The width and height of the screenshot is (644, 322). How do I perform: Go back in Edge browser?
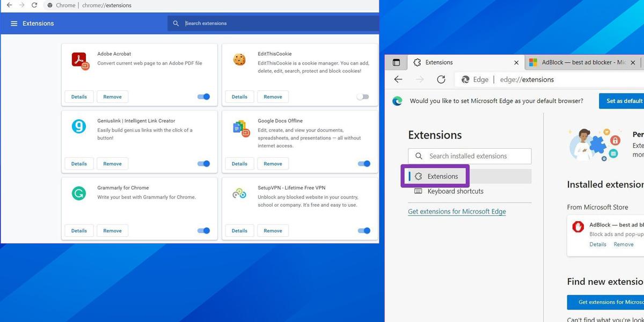point(398,79)
